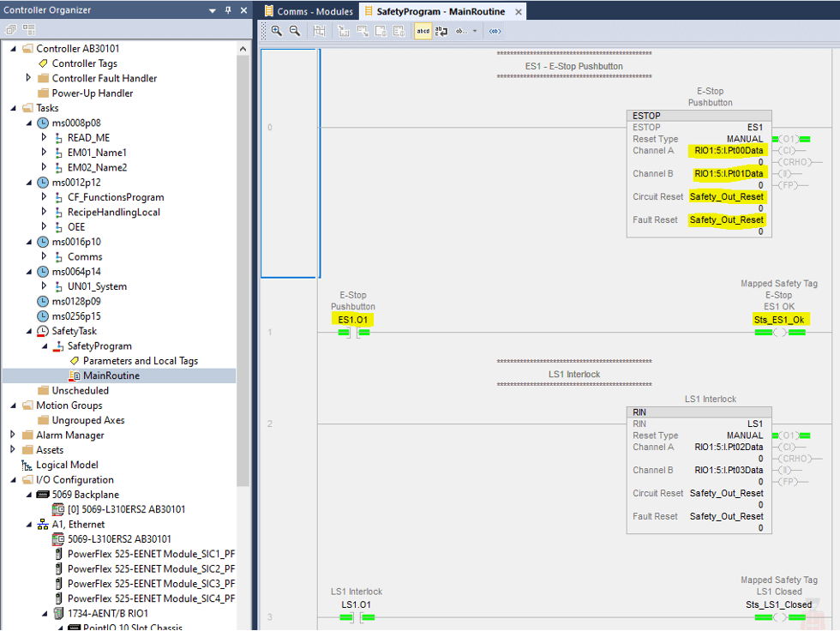Image resolution: width=840 pixels, height=631 pixels.
Task: Collapse Motion Groups folder
Action: [x=14, y=406]
